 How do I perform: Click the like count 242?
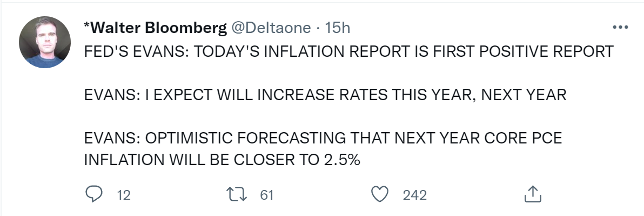(x=414, y=194)
